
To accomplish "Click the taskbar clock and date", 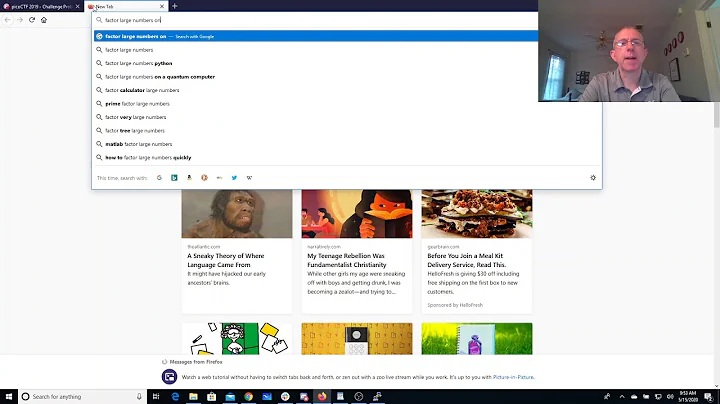I will point(688,396).
